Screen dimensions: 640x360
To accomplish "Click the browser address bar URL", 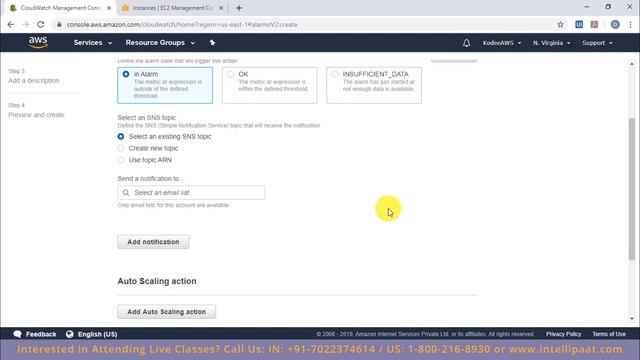I will point(182,24).
